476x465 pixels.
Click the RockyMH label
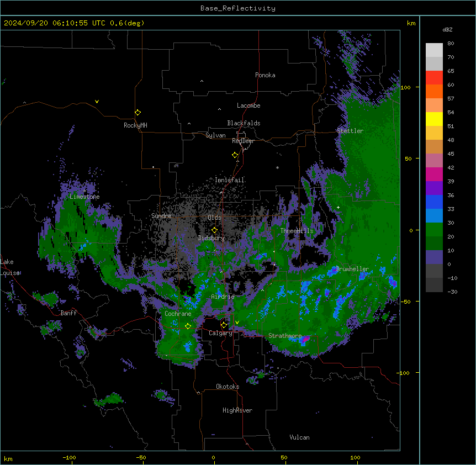click(135, 125)
